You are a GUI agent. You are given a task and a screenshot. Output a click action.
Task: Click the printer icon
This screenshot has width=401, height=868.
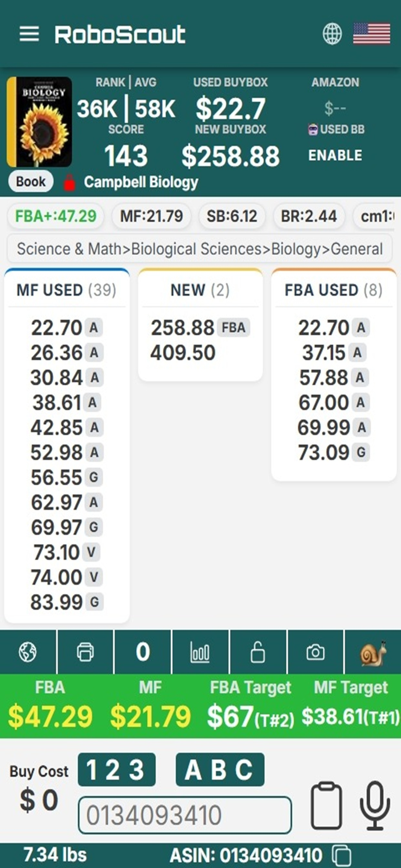tap(85, 652)
